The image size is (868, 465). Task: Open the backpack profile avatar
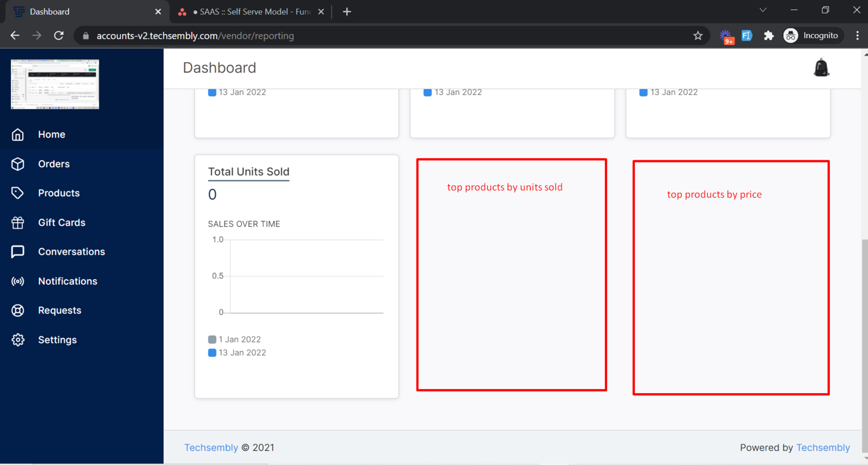821,68
